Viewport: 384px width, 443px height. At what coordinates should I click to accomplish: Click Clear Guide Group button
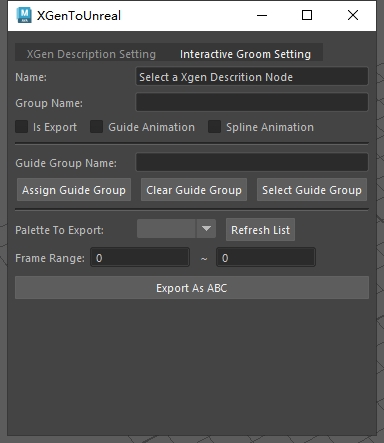194,190
